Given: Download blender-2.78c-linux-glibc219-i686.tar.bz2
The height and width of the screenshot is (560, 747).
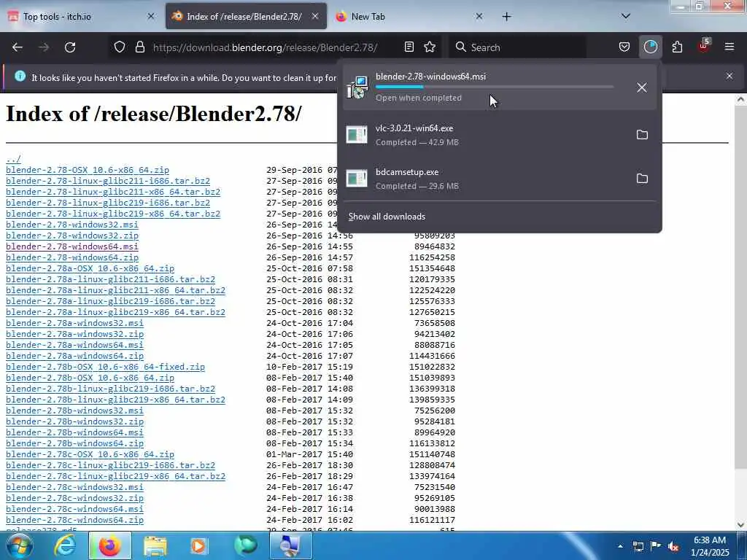Looking at the screenshot, I should tap(111, 466).
